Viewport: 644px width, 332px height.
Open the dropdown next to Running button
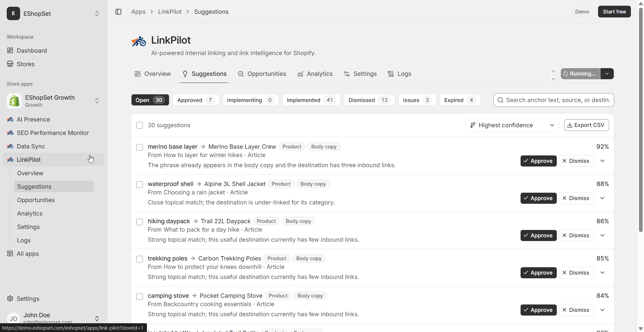click(607, 74)
